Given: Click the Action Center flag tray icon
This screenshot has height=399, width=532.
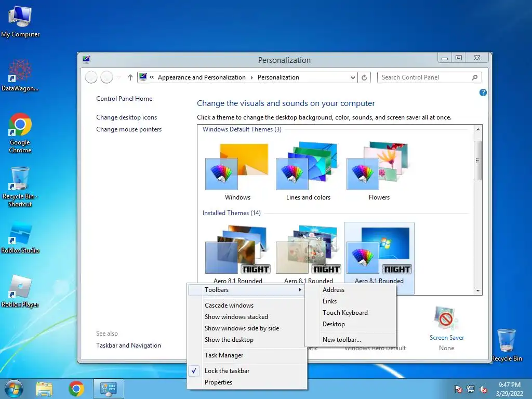Looking at the screenshot, I should coord(458,389).
